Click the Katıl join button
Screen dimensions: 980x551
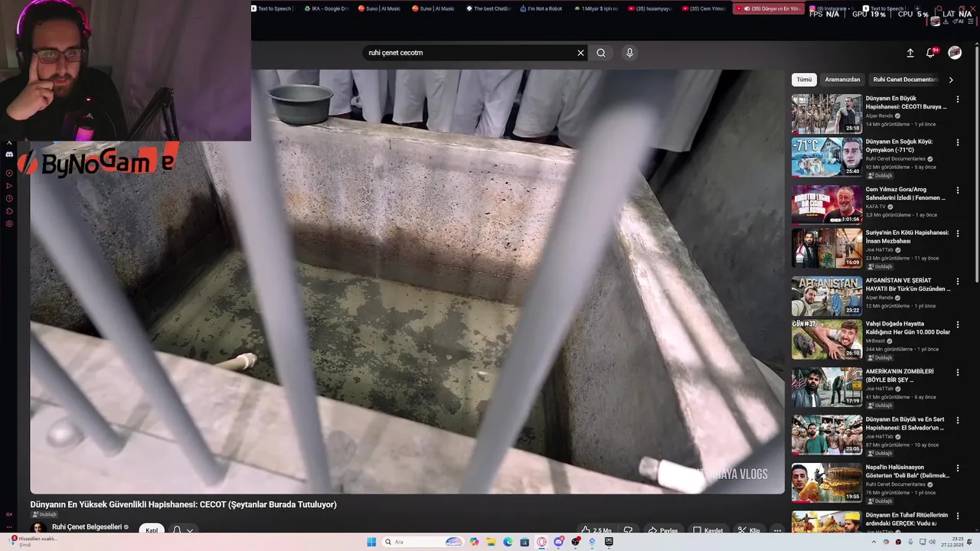pyautogui.click(x=152, y=530)
